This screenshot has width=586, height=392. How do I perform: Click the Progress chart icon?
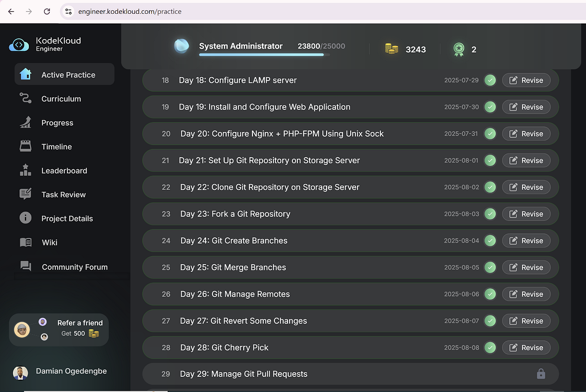point(25,123)
